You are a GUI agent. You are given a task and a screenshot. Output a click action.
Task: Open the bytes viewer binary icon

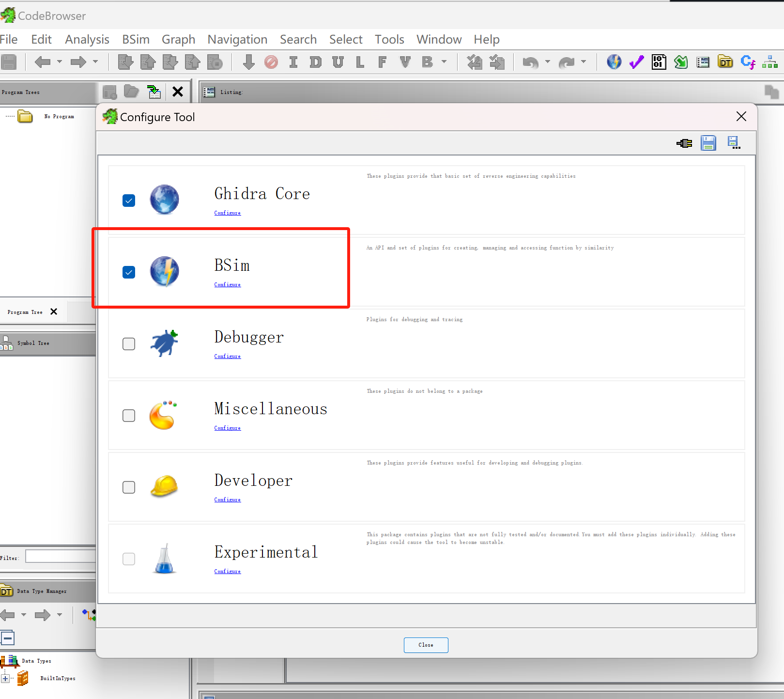[x=659, y=62]
